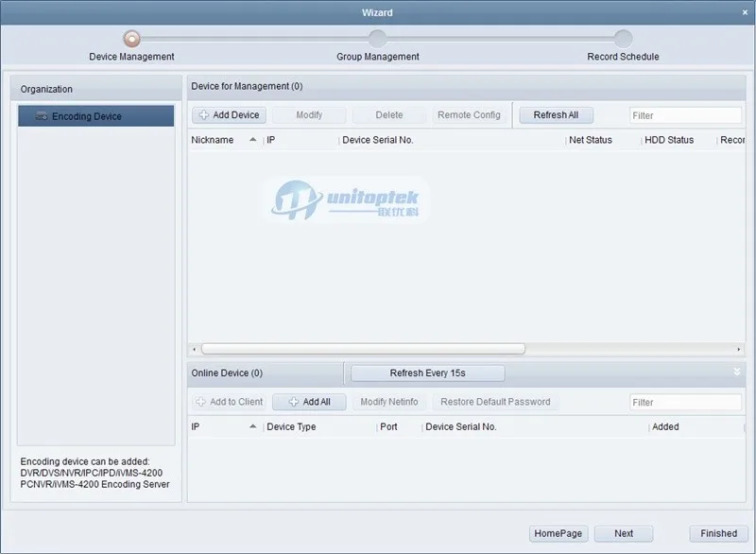Click the Add All button

[x=309, y=402]
